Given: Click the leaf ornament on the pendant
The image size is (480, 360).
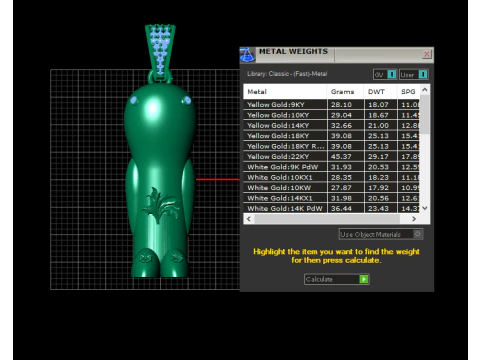Looking at the screenshot, I should point(160,204).
